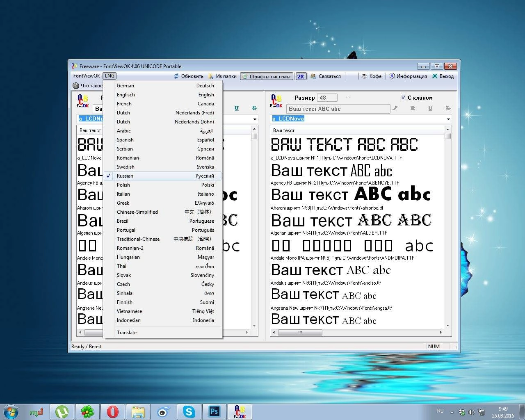Select Traditional-Chinese language
The height and width of the screenshot is (420, 525).
point(162,239)
